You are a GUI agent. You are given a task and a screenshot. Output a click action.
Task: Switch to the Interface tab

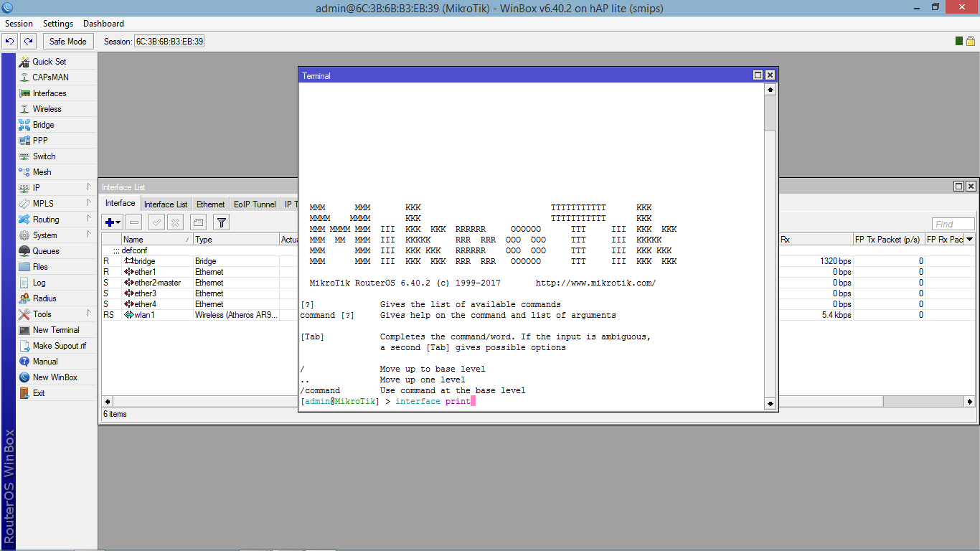121,204
